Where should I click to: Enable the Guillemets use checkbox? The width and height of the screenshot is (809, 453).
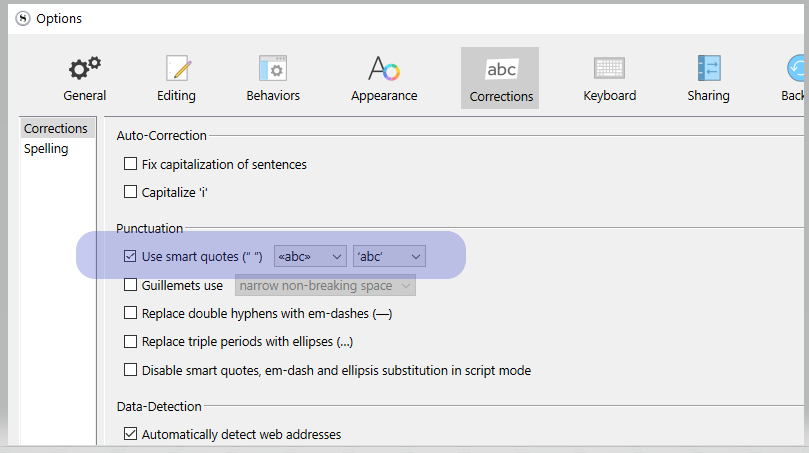pos(131,285)
